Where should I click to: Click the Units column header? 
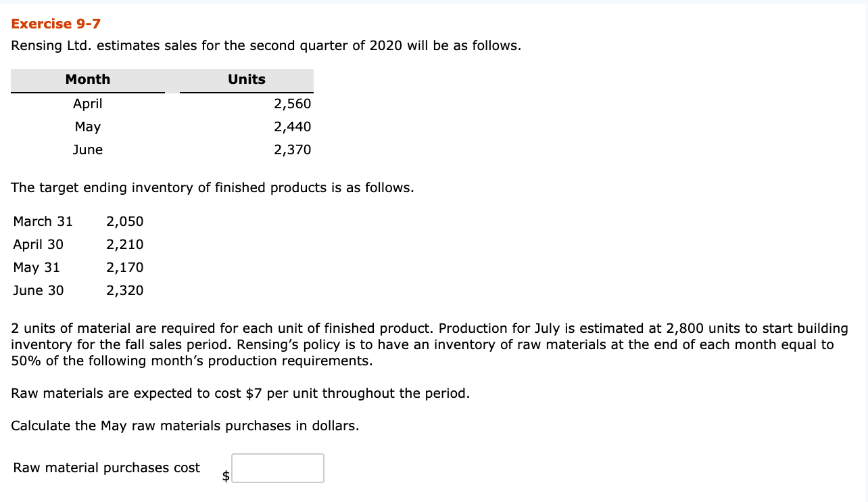[x=246, y=79]
